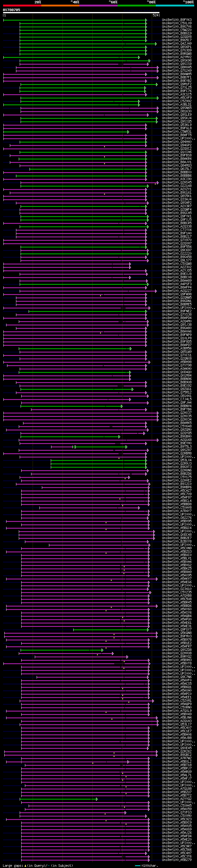Click the green alignment bar for UniRef100_B9GBH0
Viewport: 197px width, 868px height.
click(70, 436)
